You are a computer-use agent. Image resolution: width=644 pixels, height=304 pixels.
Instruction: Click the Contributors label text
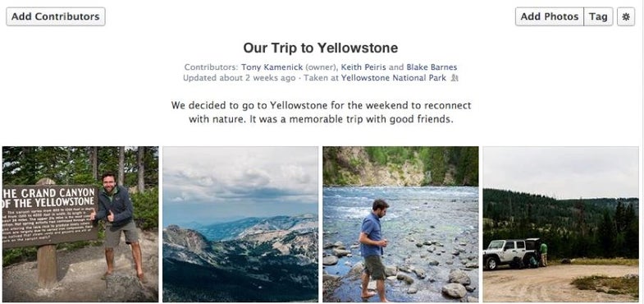coord(211,67)
